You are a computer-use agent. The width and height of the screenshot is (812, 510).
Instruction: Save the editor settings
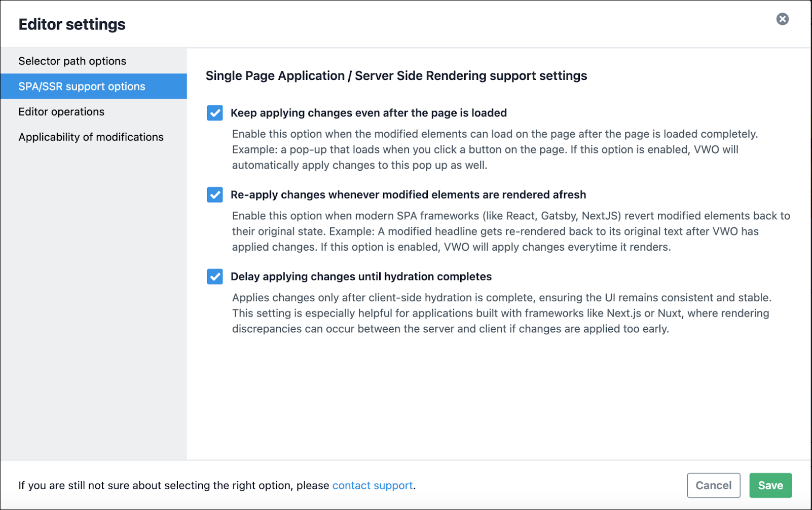pos(770,485)
